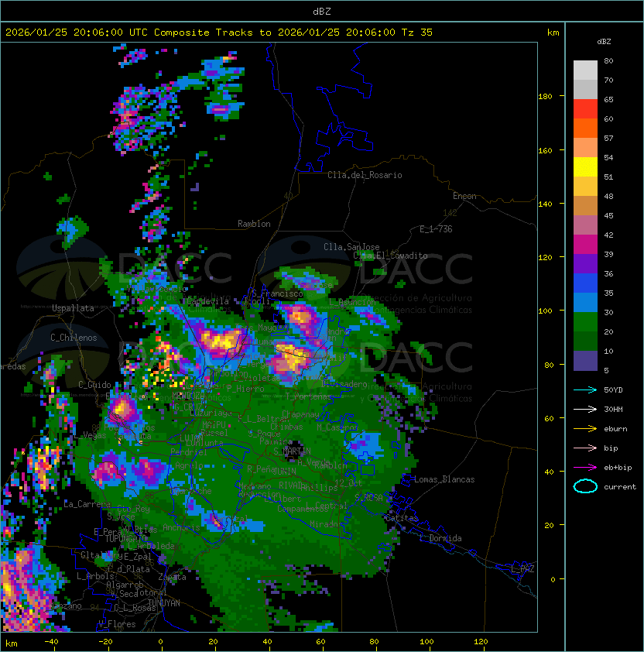Viewport: 644px width, 652px height.
Task: Click the magenta eb+bip arrow icon
Action: [585, 468]
